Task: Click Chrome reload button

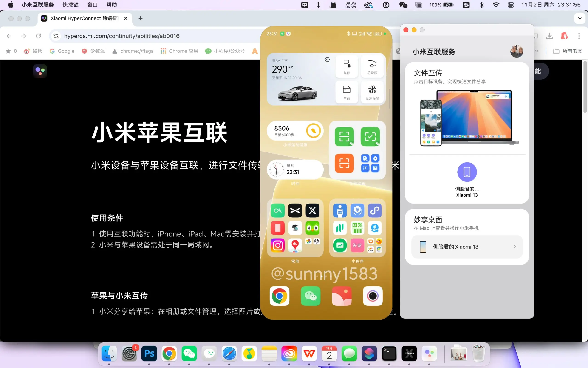Action: (38, 36)
